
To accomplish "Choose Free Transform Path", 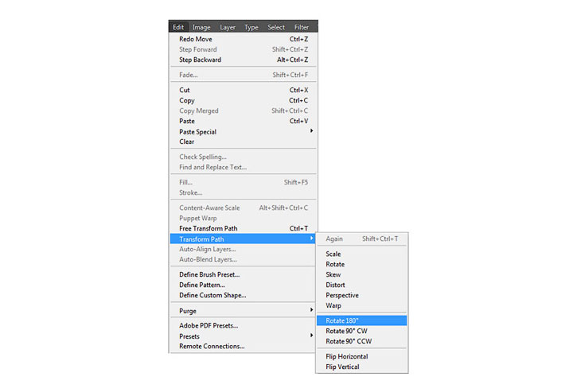I will point(244,228).
